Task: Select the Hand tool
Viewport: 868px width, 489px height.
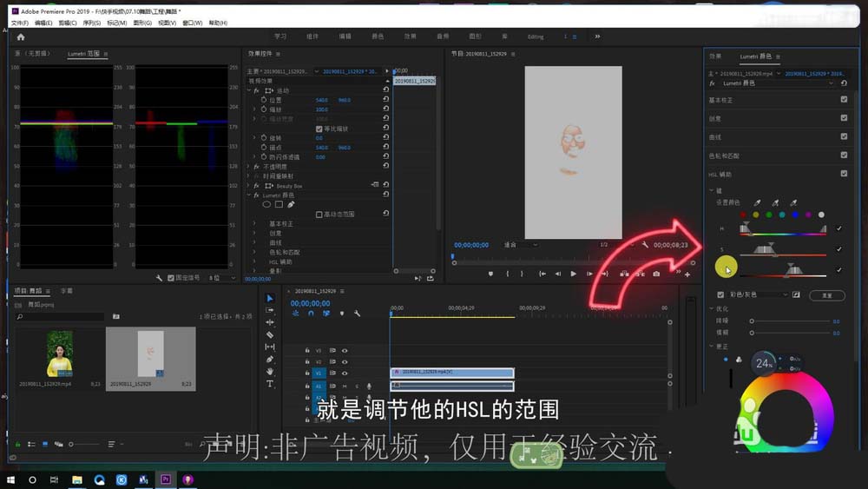Action: 270,371
